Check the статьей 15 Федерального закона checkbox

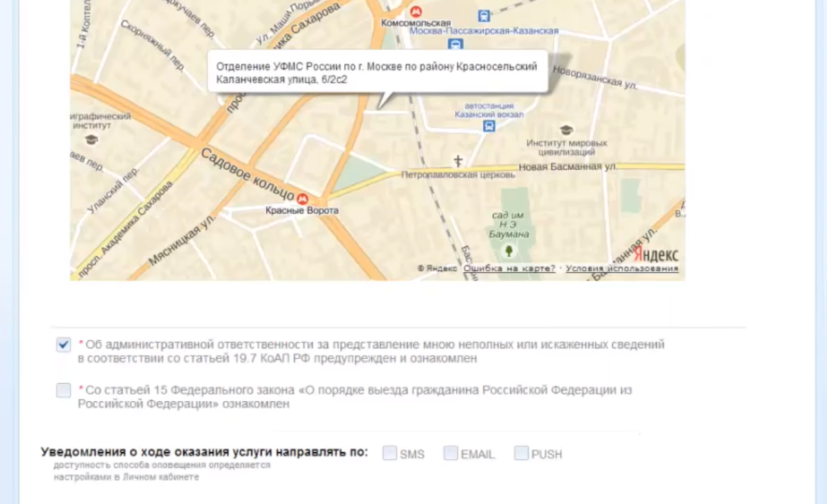[64, 390]
